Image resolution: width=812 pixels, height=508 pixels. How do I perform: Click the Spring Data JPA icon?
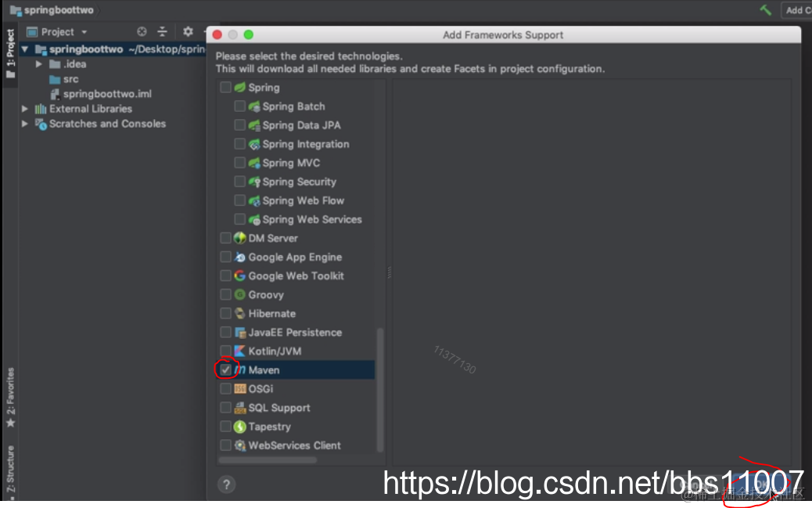point(253,125)
